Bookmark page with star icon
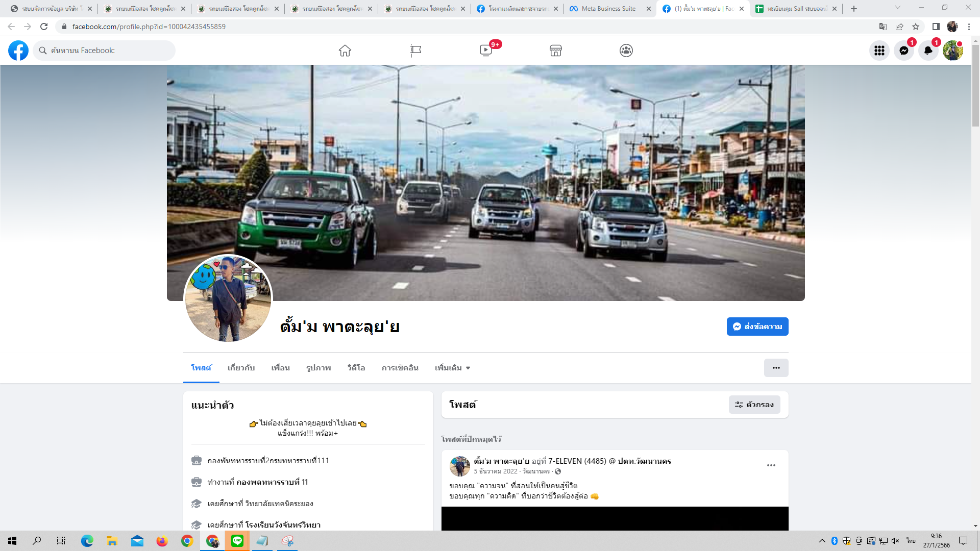Image resolution: width=980 pixels, height=551 pixels. pos(916,27)
